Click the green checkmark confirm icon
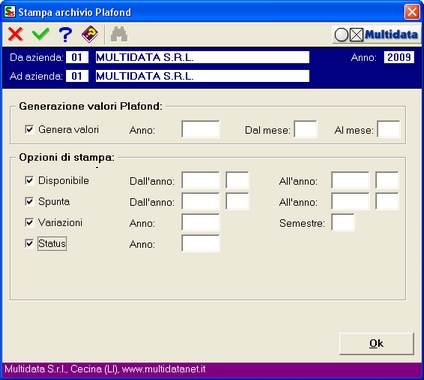Viewport: 424px width, 380px height. [x=41, y=34]
